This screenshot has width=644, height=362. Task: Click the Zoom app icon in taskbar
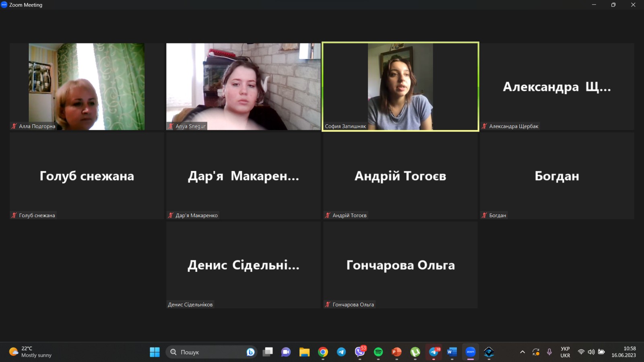click(x=471, y=352)
